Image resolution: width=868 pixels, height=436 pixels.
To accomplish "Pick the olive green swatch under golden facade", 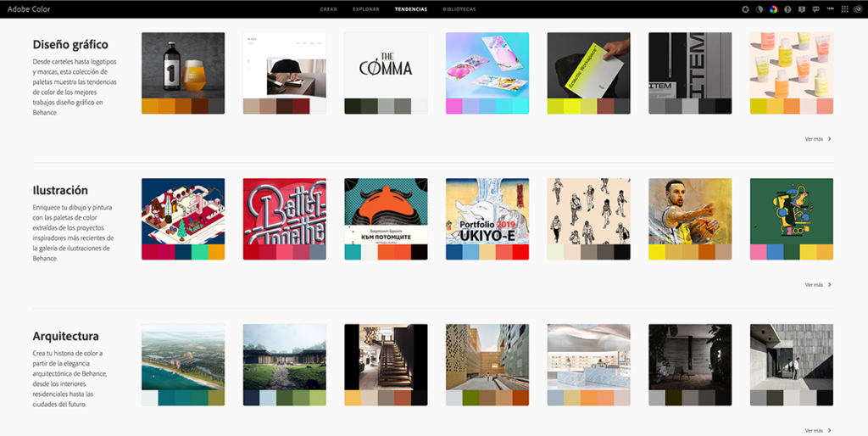I will point(470,398).
